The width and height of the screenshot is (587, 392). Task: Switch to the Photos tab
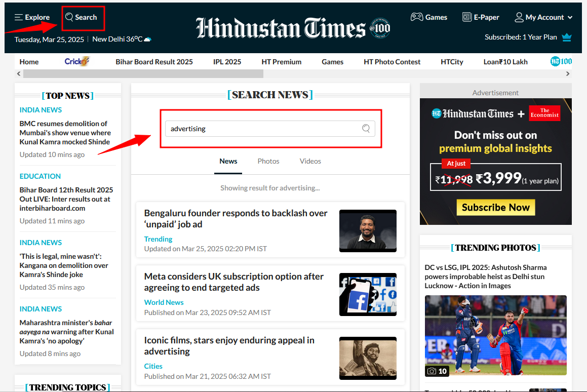point(268,161)
